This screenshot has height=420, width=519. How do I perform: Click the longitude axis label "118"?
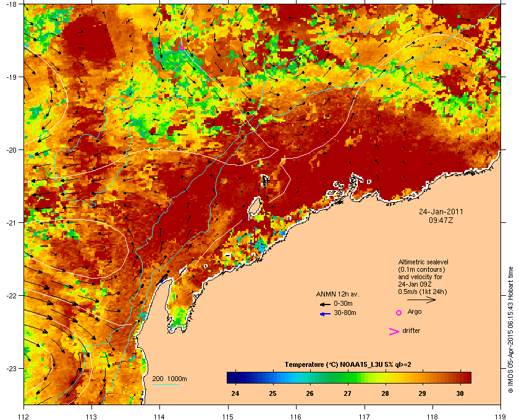tap(432, 416)
